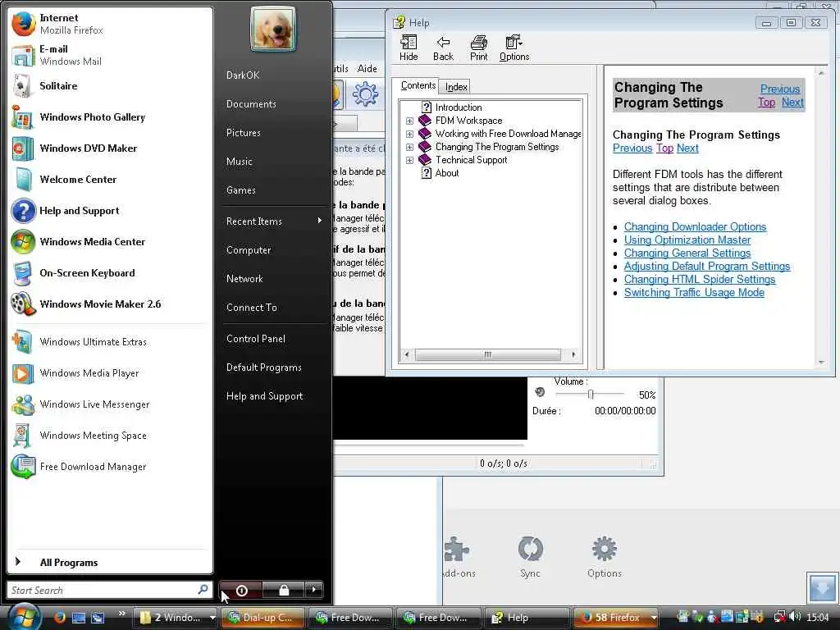Select the Introduction topic in Help contents
Viewport: 840px width, 630px height.
(x=458, y=107)
